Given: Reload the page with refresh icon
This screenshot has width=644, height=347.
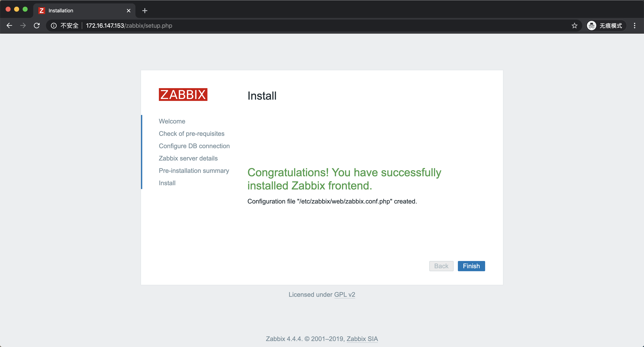Looking at the screenshot, I should 37,26.
